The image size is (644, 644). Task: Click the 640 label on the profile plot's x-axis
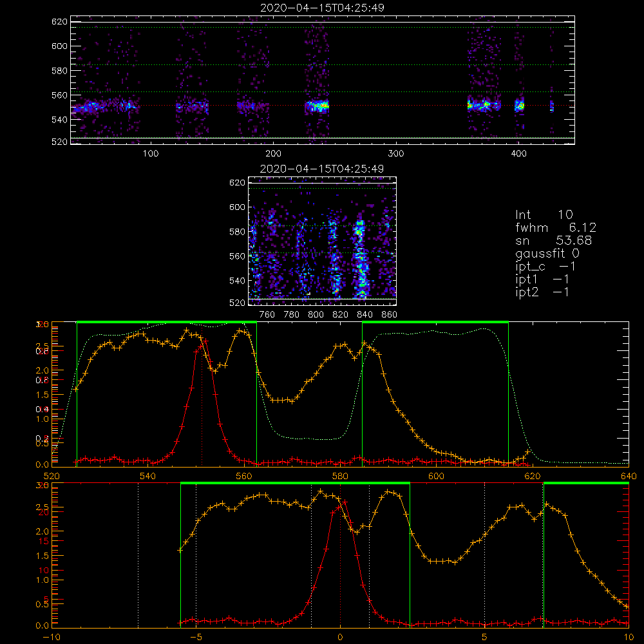629,476
